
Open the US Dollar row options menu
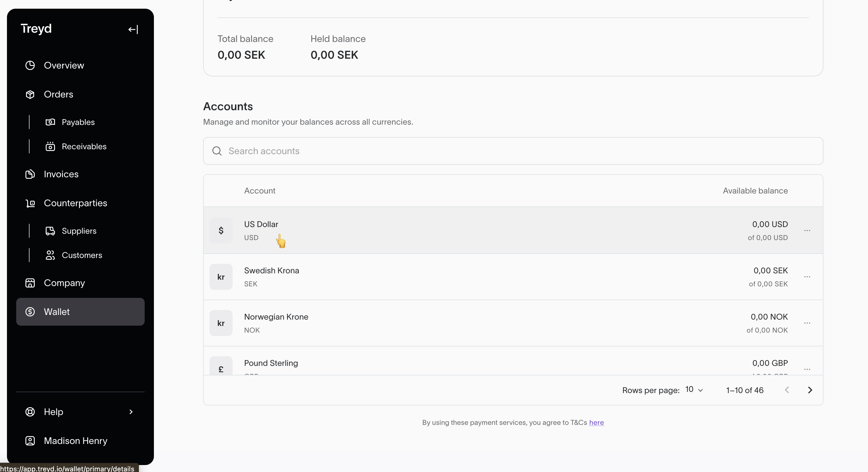click(x=807, y=231)
